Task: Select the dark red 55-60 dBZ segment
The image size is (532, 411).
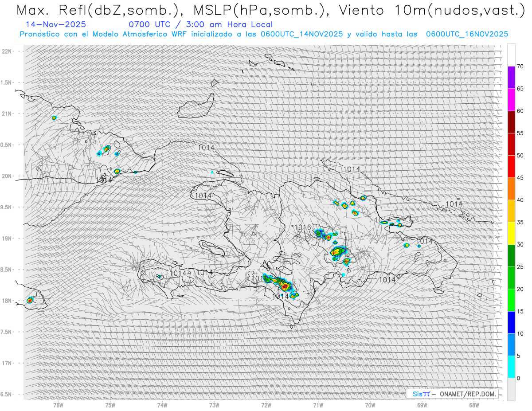Action: 511,122
